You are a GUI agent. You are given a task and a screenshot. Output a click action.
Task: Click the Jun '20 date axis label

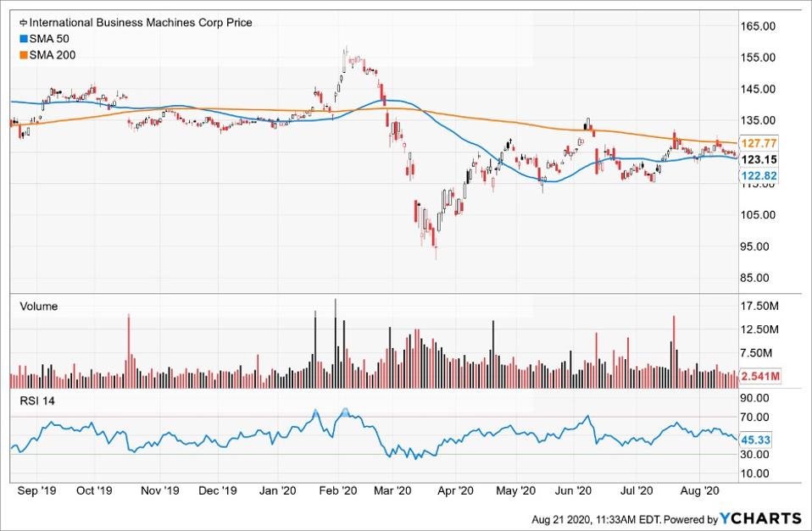(573, 490)
